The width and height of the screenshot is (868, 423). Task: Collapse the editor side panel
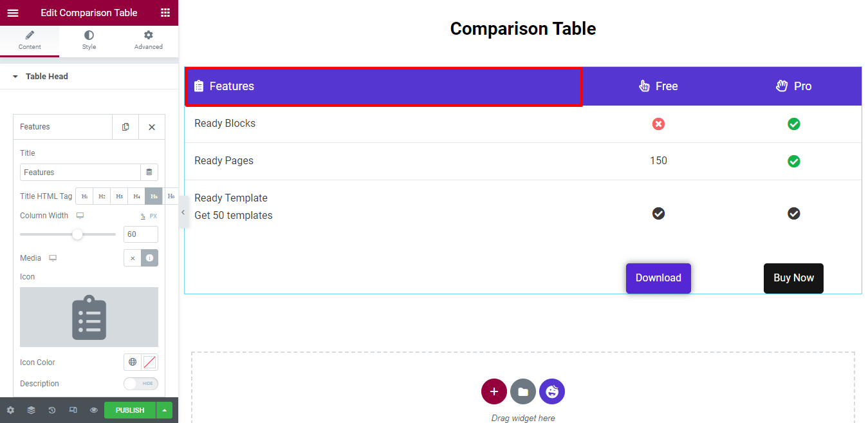coord(183,212)
